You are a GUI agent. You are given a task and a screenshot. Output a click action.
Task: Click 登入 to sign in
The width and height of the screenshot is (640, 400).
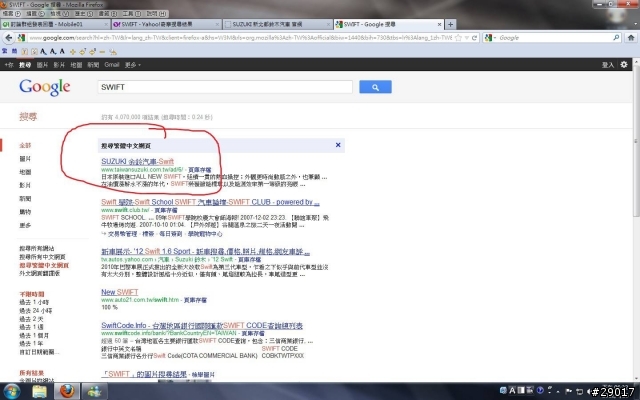608,65
